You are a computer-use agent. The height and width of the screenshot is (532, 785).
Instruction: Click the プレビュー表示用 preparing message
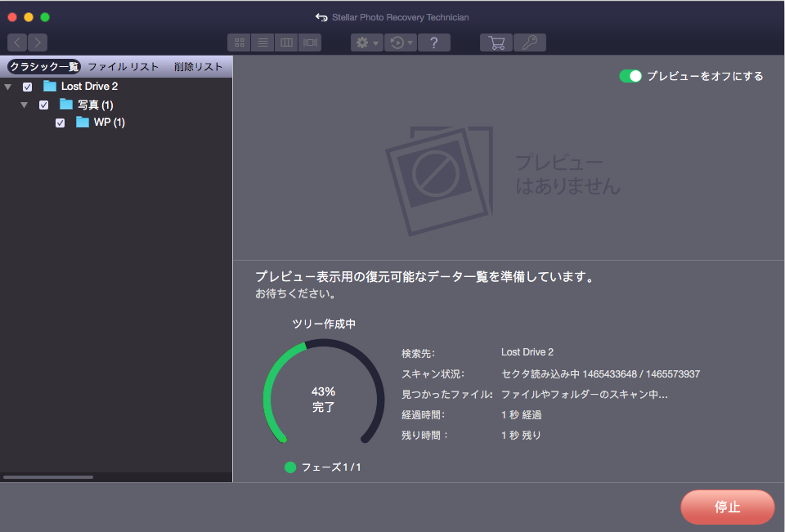click(424, 276)
